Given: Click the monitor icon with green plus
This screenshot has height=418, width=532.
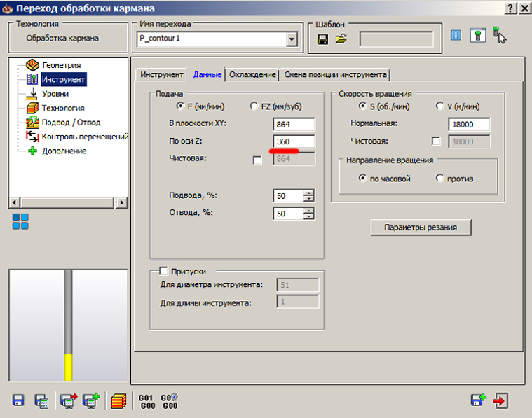Looking at the screenshot, I should [91, 400].
